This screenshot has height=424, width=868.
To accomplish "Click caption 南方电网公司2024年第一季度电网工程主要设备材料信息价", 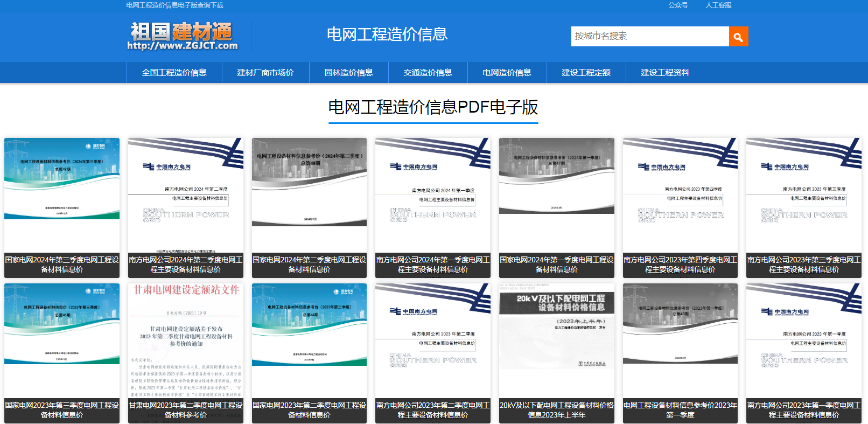I will 433,265.
